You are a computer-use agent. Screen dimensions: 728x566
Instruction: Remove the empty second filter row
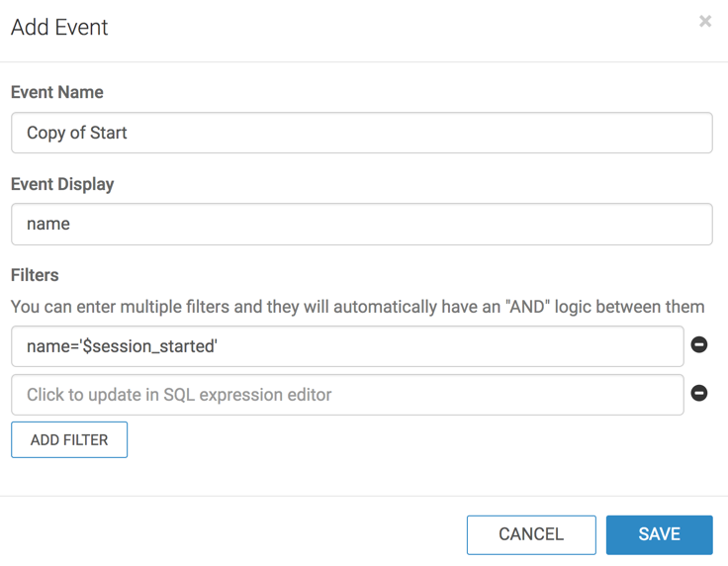(699, 393)
